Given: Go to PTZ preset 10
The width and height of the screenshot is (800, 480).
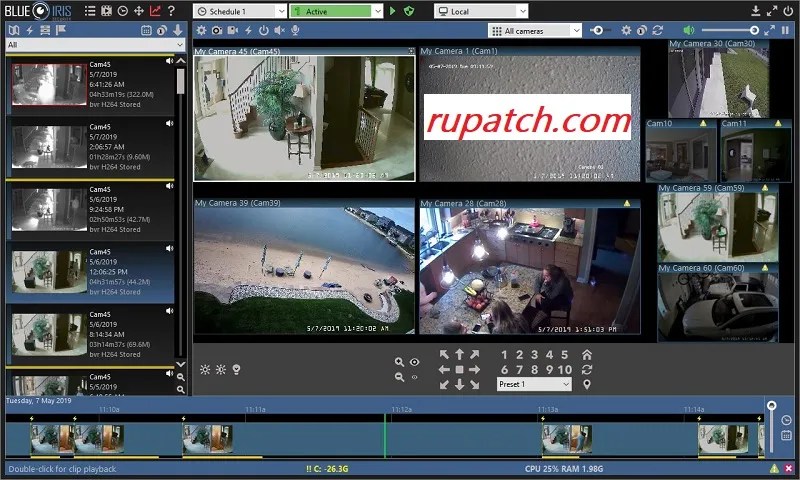Looking at the screenshot, I should pos(564,369).
